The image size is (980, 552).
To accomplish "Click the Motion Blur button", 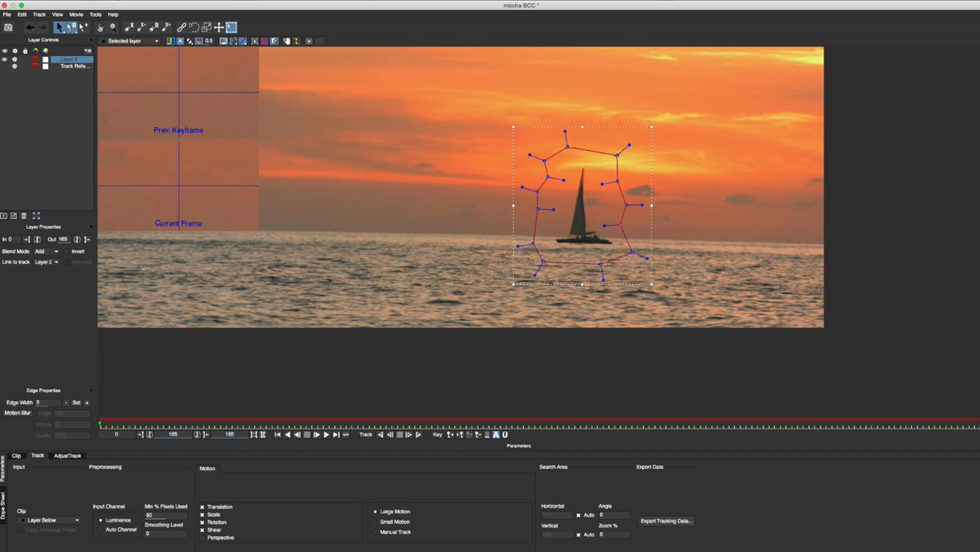I will pos(17,413).
